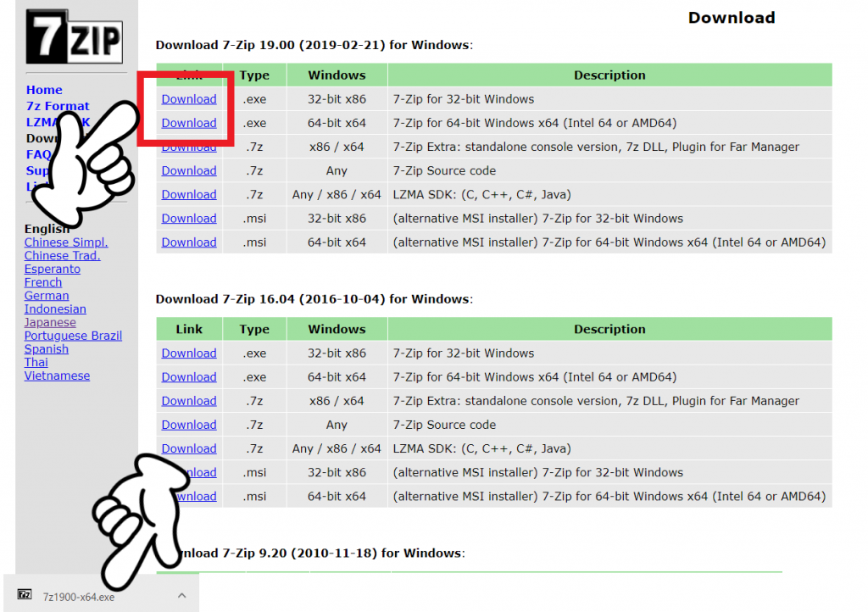
Task: Open the FAQ link in the sidebar
Action: tap(38, 154)
